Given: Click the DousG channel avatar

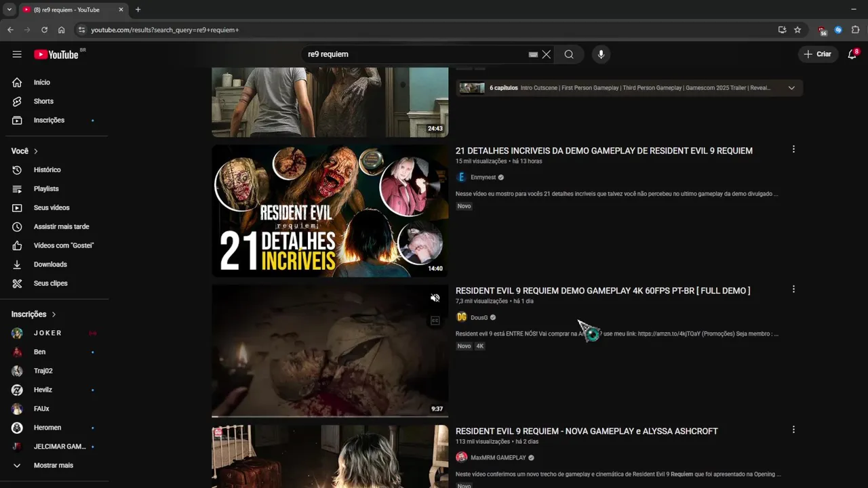Looking at the screenshot, I should (x=462, y=317).
